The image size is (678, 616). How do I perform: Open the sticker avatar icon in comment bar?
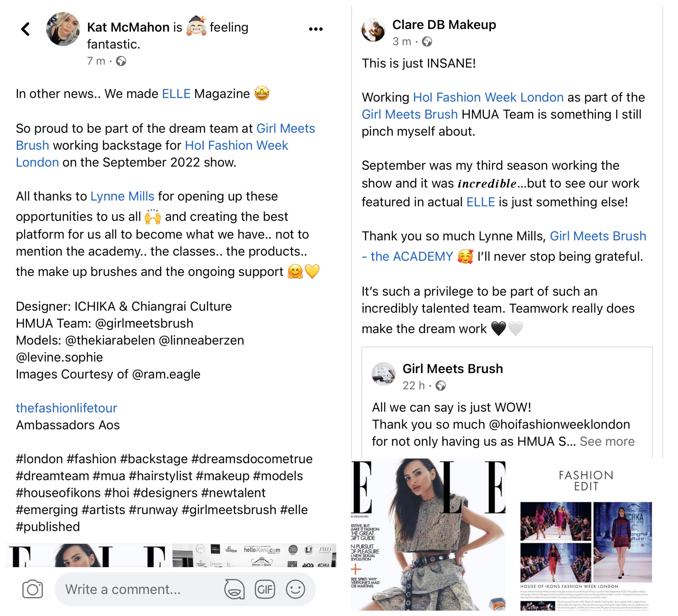[234, 589]
